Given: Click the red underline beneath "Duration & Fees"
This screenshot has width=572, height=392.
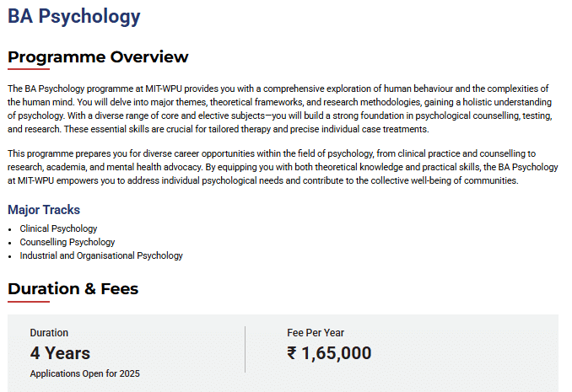Looking at the screenshot, I should tap(29, 301).
